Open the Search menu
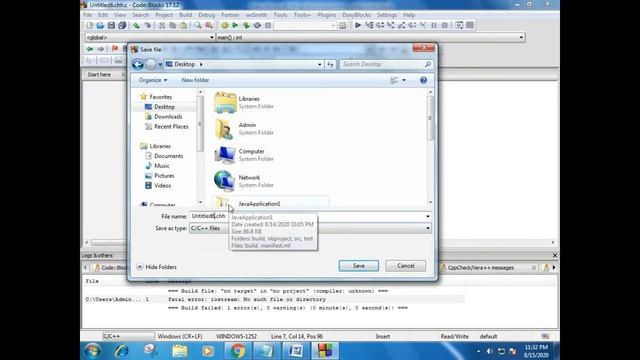640x360 pixels. (x=140, y=15)
